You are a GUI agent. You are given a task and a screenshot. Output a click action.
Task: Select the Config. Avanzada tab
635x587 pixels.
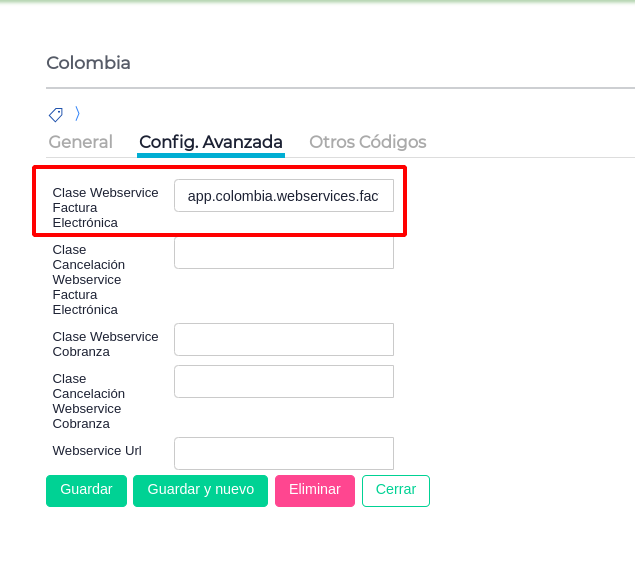211,142
